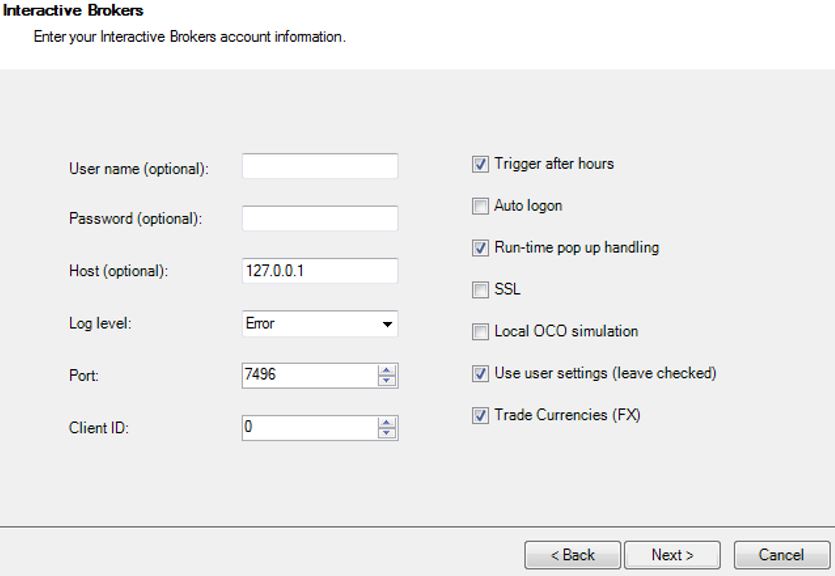835x576 pixels.
Task: Cancel the Interactive Brokers setup
Action: click(782, 555)
